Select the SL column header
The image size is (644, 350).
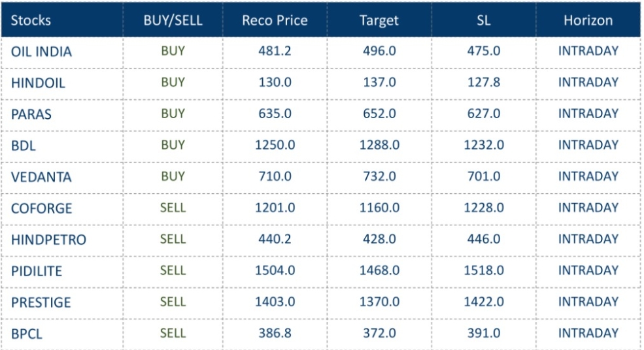point(484,20)
